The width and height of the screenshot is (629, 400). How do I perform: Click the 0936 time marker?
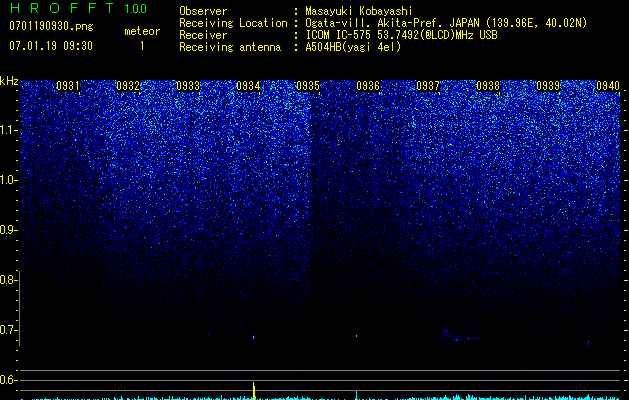point(368,85)
